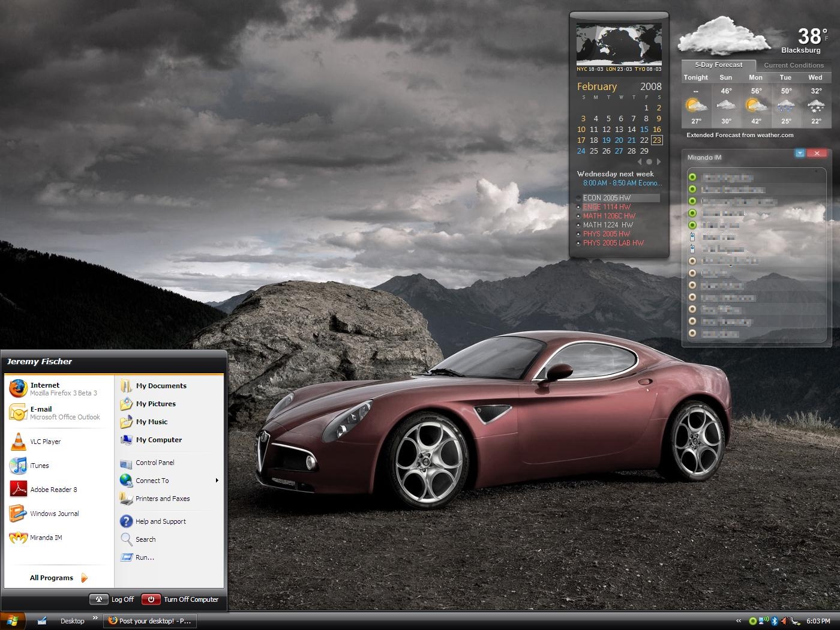Open the 8:00 AM - 8:50 AM Econo... event
Image resolution: width=840 pixels, height=630 pixels.
[622, 183]
